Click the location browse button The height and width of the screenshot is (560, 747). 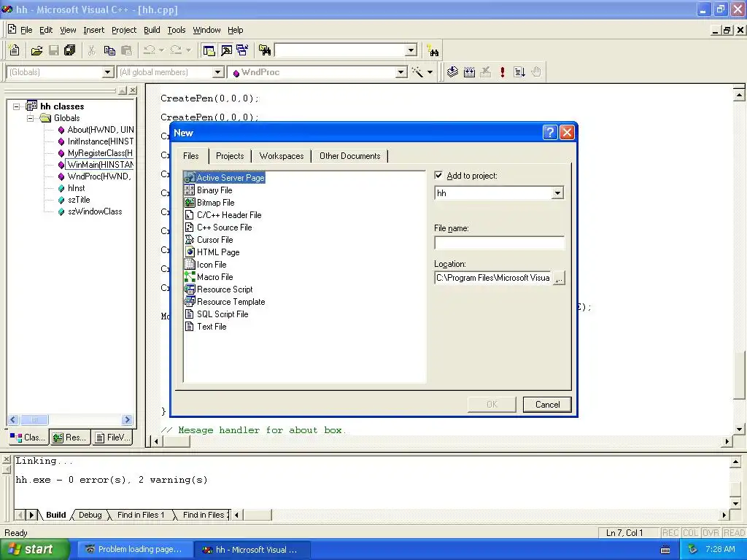point(559,278)
